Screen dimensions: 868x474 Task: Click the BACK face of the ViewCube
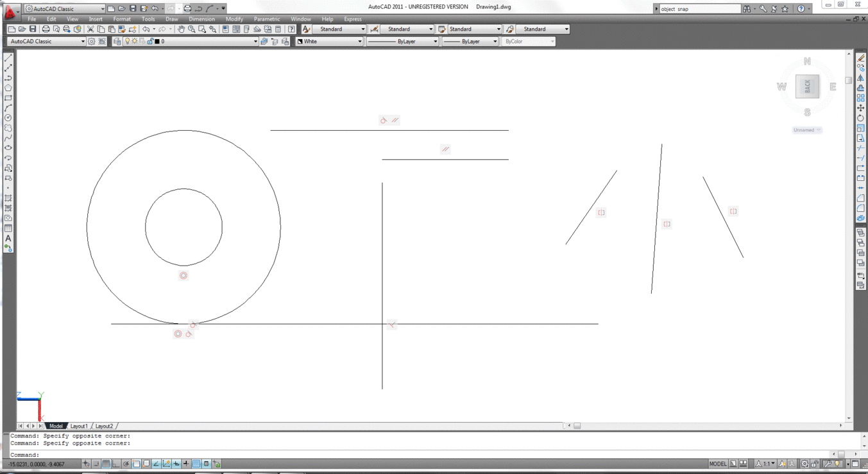[x=807, y=86]
